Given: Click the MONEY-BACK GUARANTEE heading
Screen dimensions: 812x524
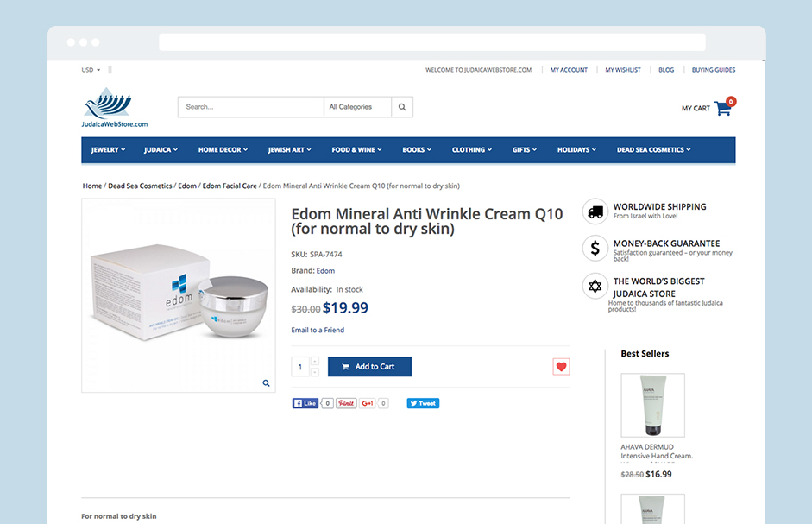Looking at the screenshot, I should pyautogui.click(x=666, y=243).
